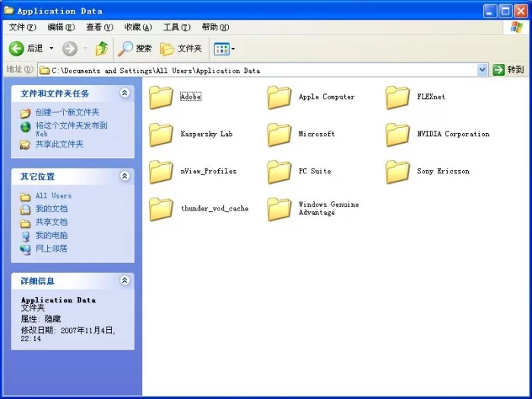Open the 工具(T) menu
The image size is (532, 399).
coord(177,27)
